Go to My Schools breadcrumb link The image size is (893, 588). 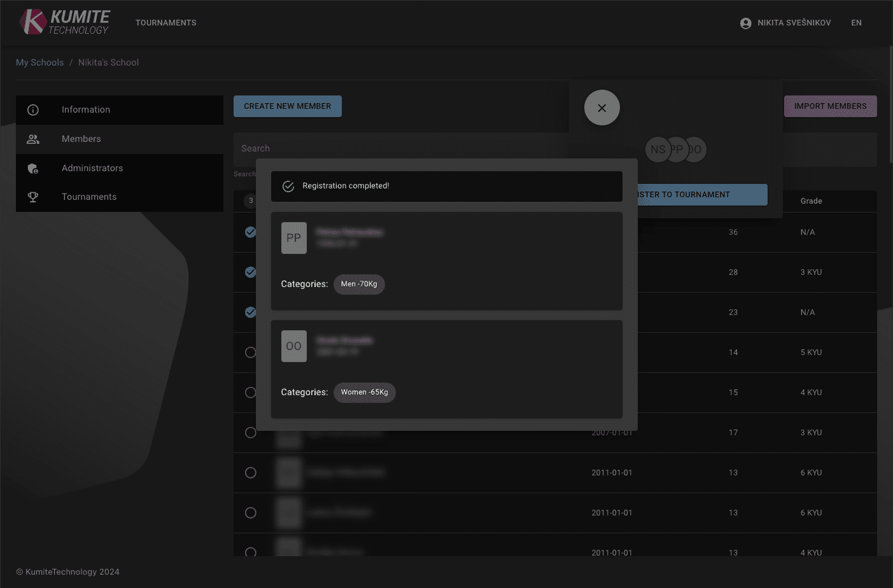39,62
